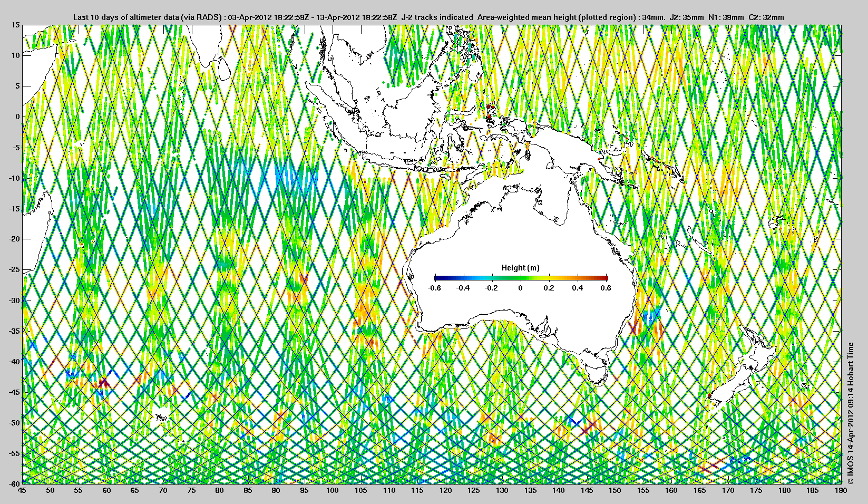Click 'Area-weighted mean height (plotted region)' text

[x=557, y=17]
